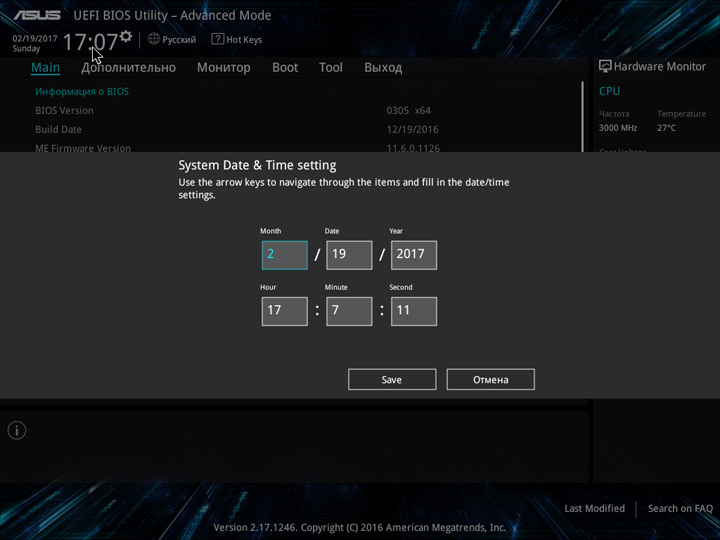Open Hot Keys
Screen dimensions: 720x540
point(244,40)
